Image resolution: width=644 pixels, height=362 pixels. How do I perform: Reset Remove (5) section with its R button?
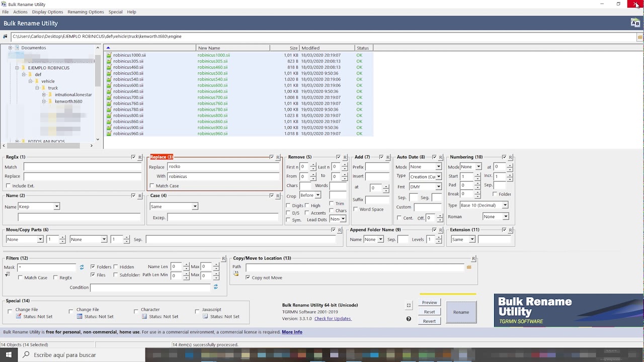tap(345, 157)
